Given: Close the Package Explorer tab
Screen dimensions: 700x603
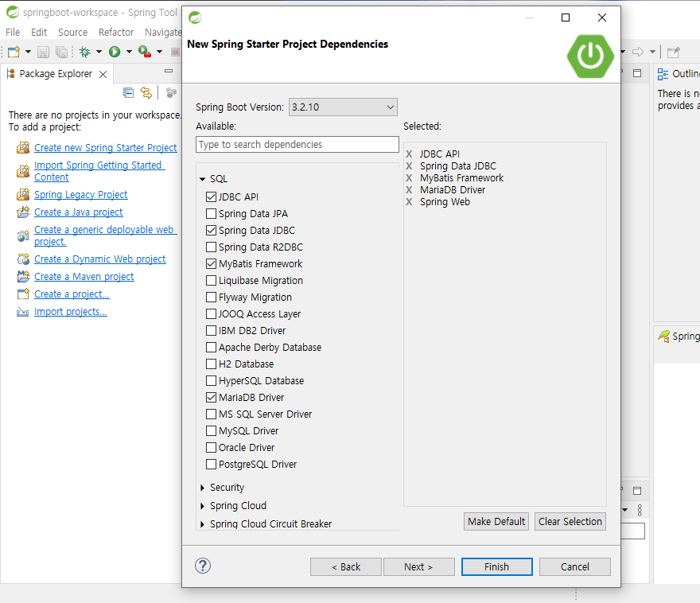Looking at the screenshot, I should 103,74.
